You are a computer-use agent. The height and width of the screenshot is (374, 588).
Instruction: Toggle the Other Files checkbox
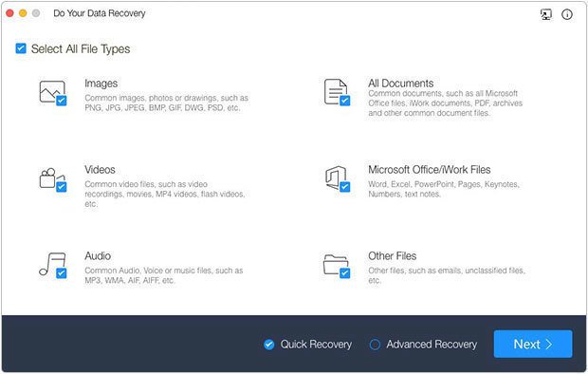point(344,273)
